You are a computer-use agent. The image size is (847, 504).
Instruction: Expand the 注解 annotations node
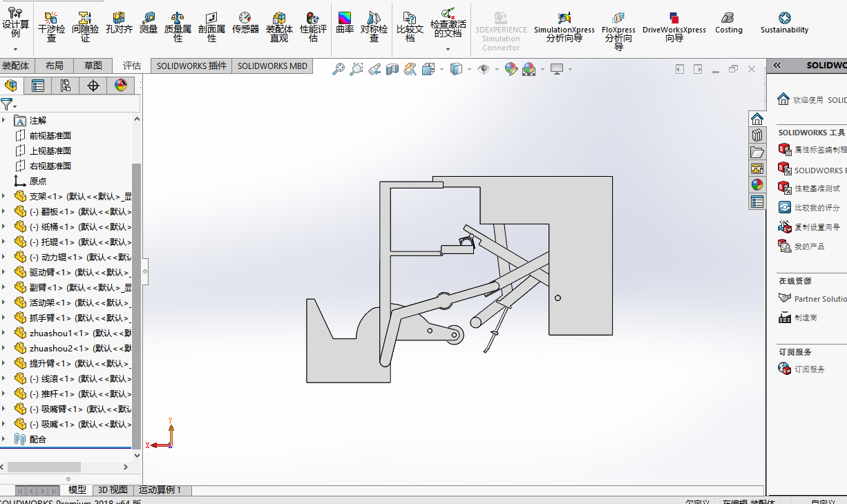coord(3,120)
